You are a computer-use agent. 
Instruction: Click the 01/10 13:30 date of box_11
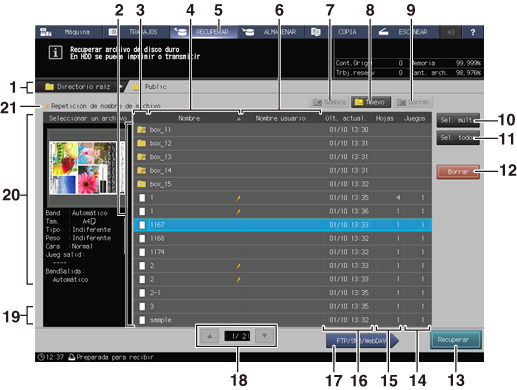[x=349, y=130]
